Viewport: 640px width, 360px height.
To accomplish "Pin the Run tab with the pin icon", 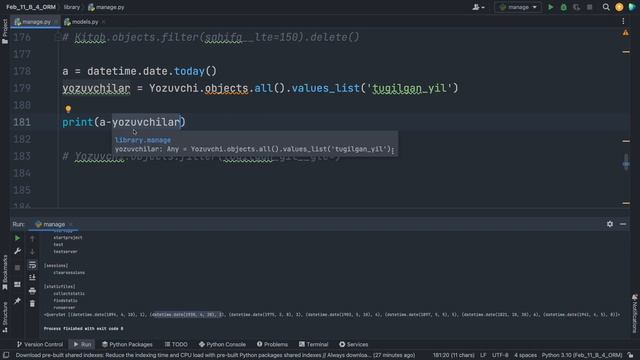I will coord(17,301).
